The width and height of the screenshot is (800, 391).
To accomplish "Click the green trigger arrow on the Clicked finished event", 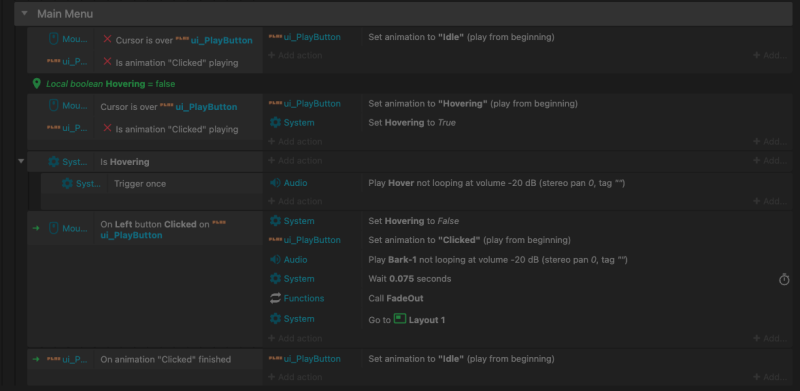I will [x=36, y=359].
